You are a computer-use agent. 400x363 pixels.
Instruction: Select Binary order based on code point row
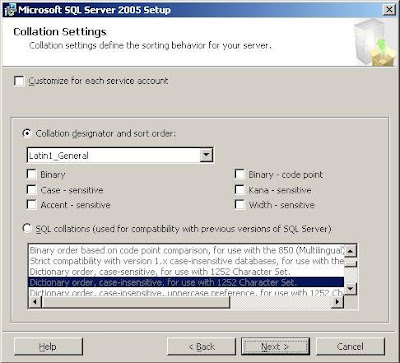click(186, 250)
